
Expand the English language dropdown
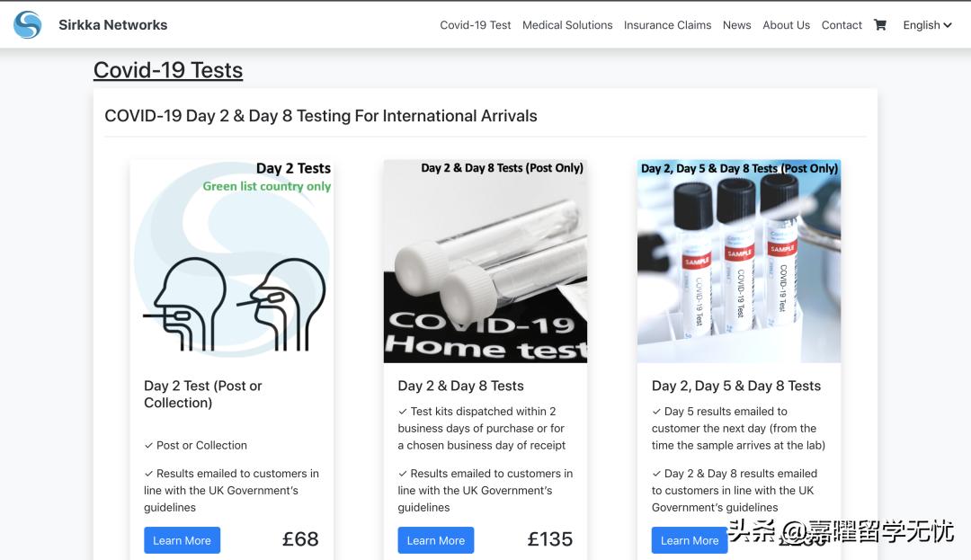927,25
